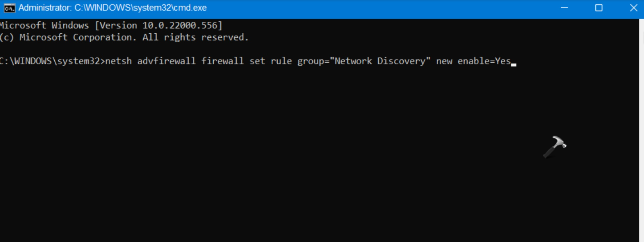Image resolution: width=644 pixels, height=242 pixels.
Task: Click the word "netsh" in the command
Action: [118, 61]
